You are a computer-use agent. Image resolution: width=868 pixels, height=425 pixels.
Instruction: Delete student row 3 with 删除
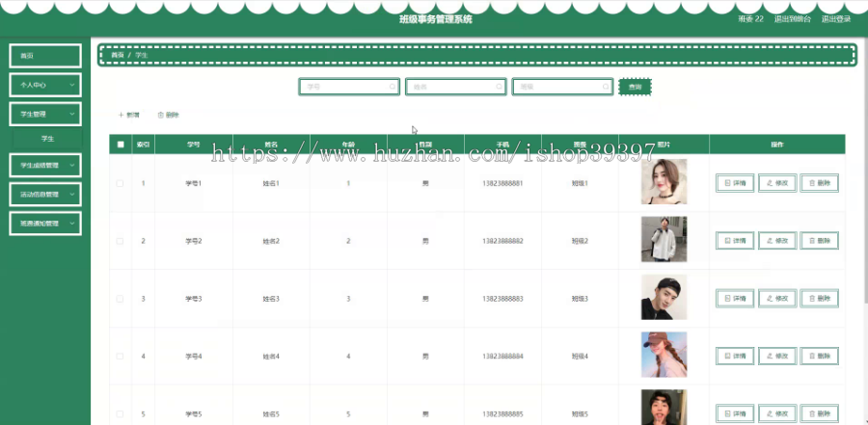coord(819,299)
